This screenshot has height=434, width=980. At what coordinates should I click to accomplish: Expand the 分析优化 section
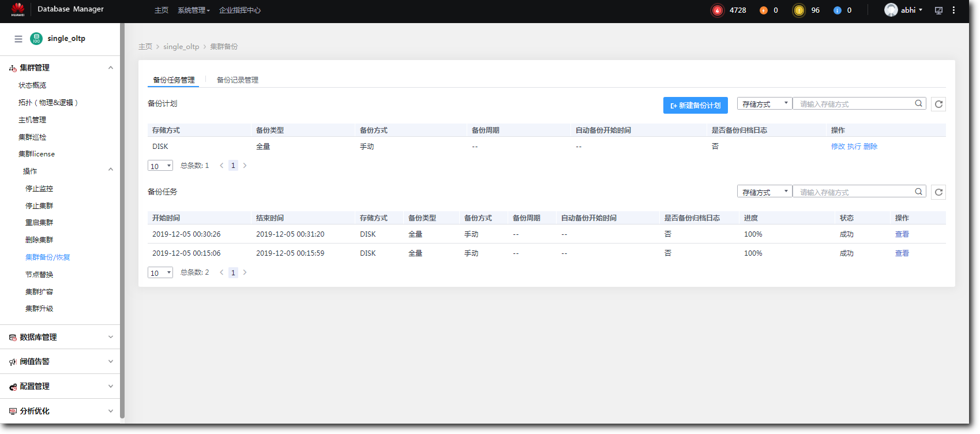[111, 411]
